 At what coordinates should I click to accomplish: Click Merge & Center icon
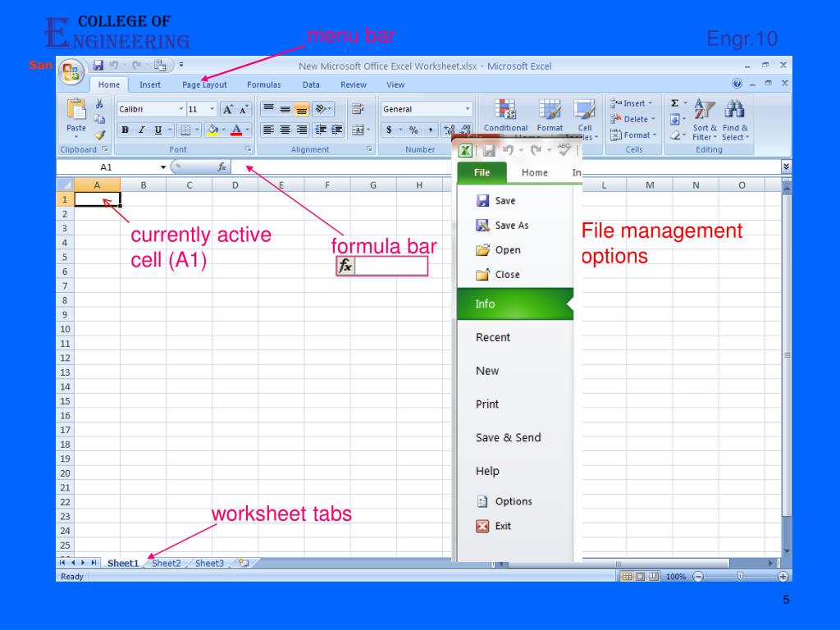point(358,130)
